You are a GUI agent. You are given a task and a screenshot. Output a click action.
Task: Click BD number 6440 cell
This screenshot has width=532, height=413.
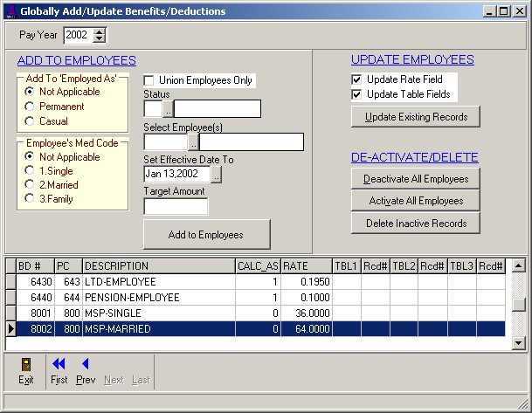36,298
